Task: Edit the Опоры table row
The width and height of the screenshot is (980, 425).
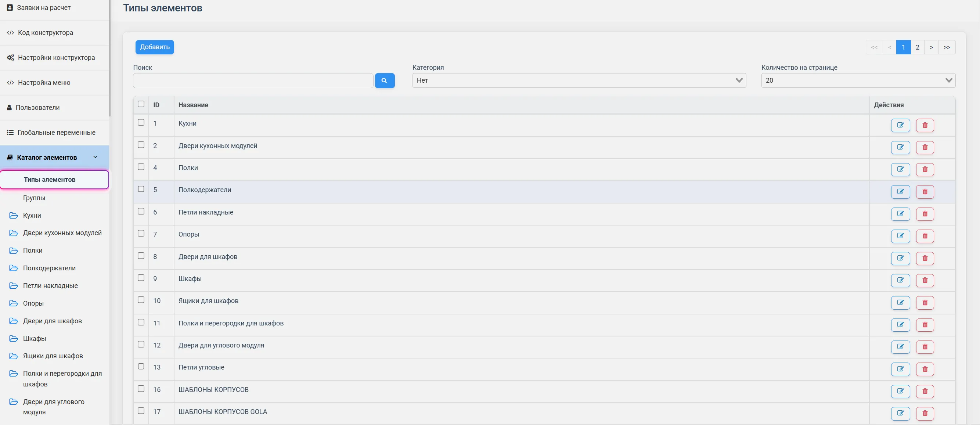Action: [900, 236]
